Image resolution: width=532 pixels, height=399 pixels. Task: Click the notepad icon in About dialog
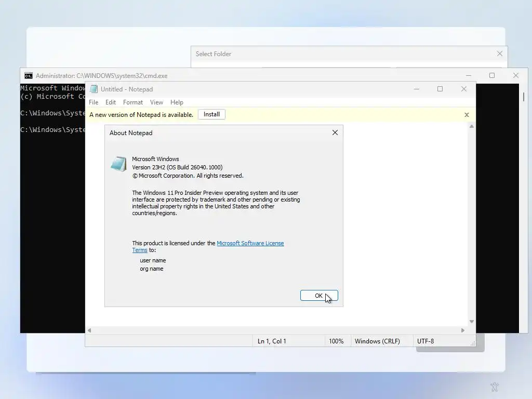[118, 164]
